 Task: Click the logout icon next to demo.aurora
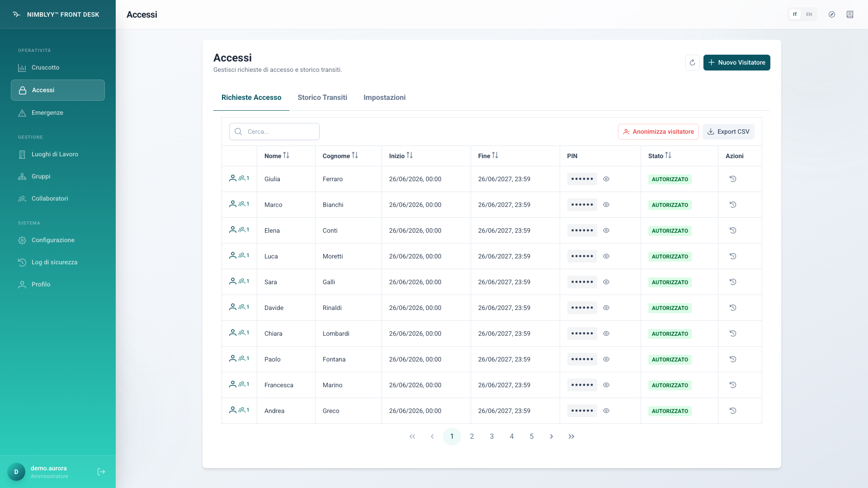pyautogui.click(x=101, y=472)
